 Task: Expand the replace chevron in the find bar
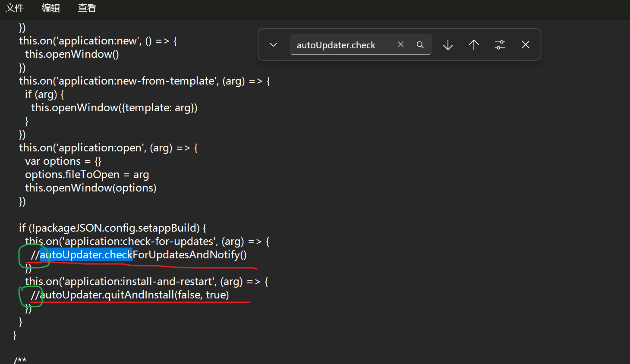click(x=273, y=44)
